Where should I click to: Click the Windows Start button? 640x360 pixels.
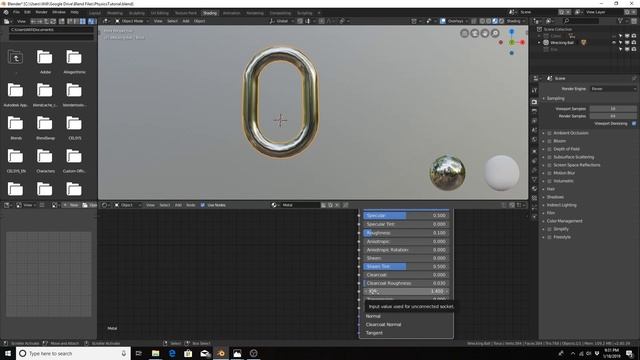(x=8, y=353)
